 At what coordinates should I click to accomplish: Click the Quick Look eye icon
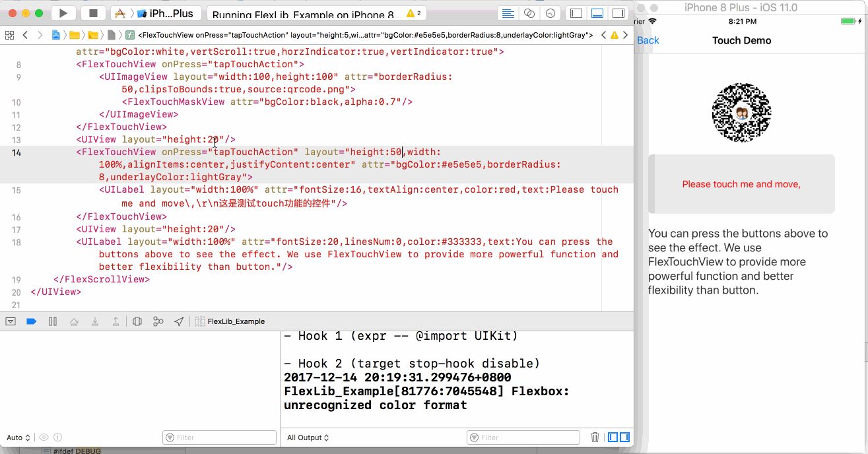pyautogui.click(x=44, y=438)
